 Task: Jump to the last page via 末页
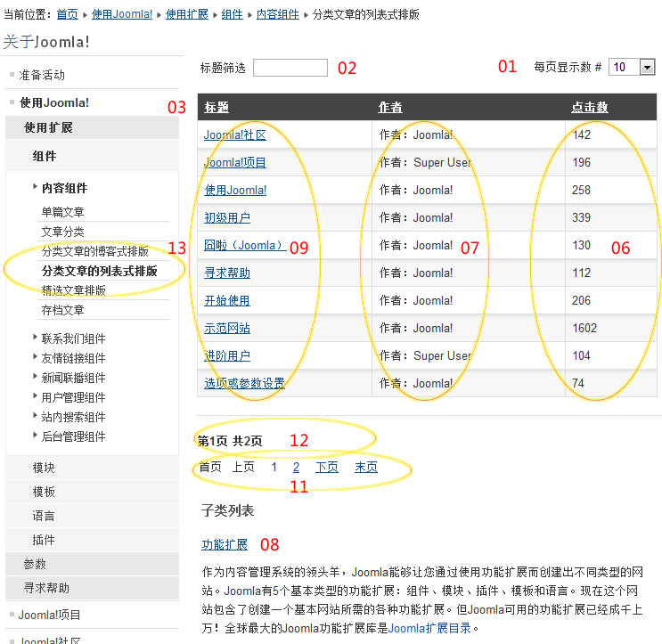366,467
